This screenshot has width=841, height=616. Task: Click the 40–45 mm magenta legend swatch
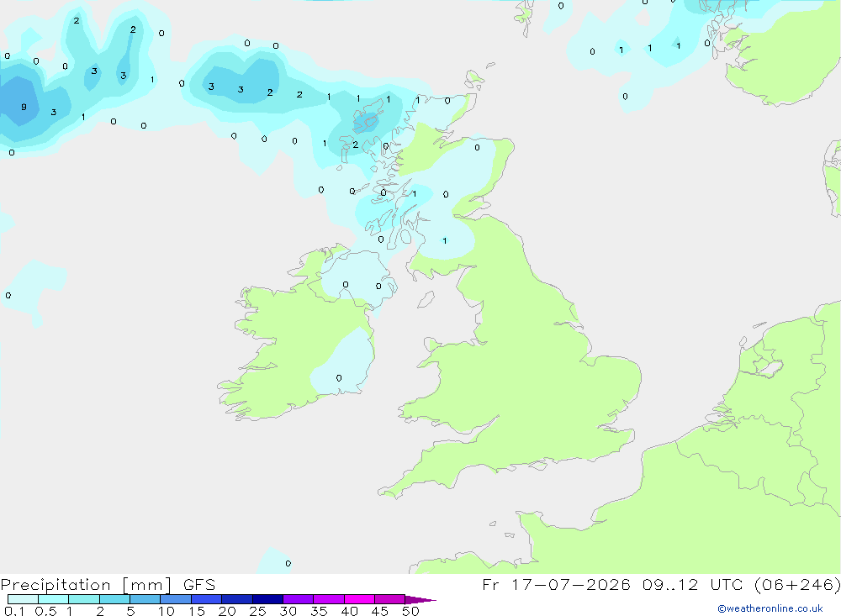359,599
